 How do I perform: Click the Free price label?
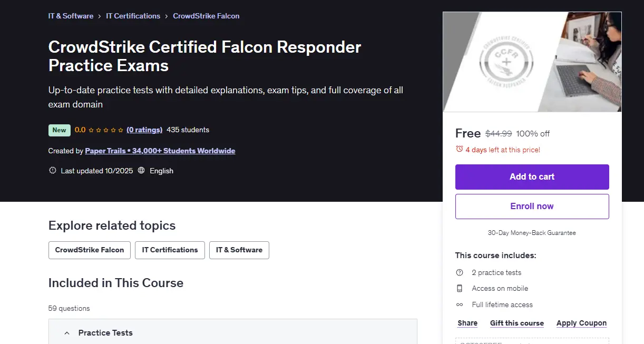coord(468,133)
